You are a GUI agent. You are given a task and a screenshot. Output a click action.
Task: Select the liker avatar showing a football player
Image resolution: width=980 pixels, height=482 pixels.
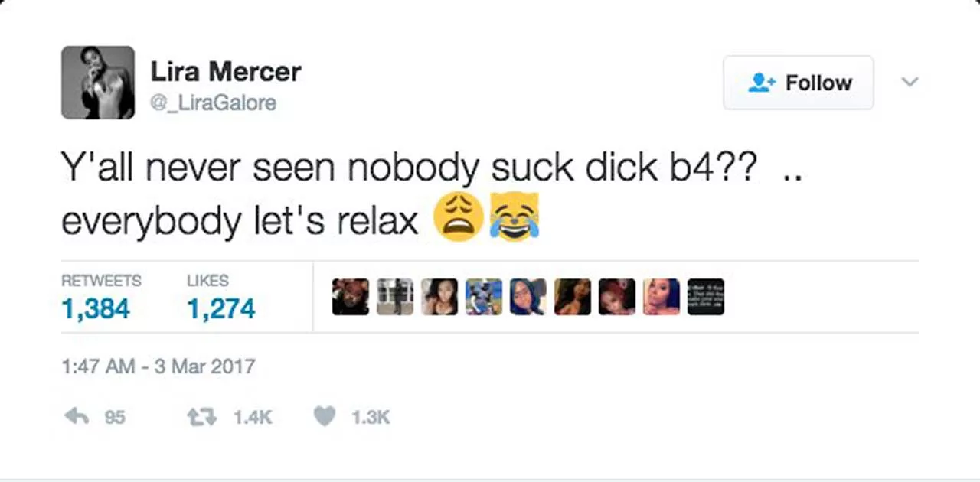tap(484, 297)
